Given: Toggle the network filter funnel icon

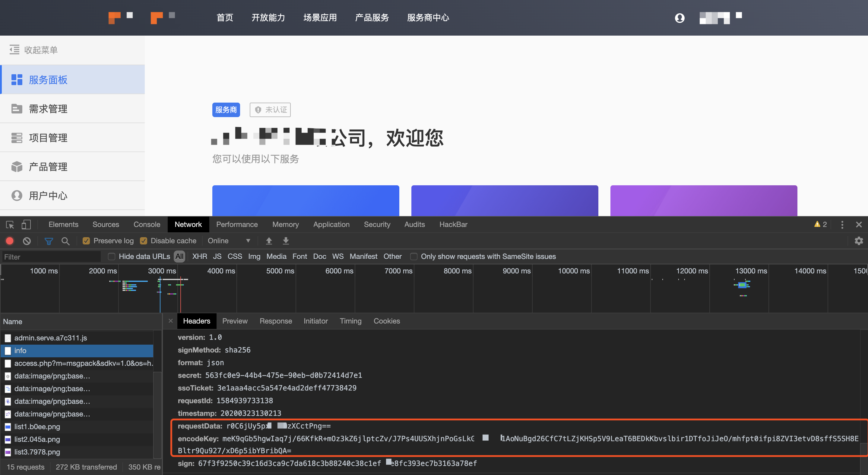Looking at the screenshot, I should pyautogui.click(x=49, y=241).
